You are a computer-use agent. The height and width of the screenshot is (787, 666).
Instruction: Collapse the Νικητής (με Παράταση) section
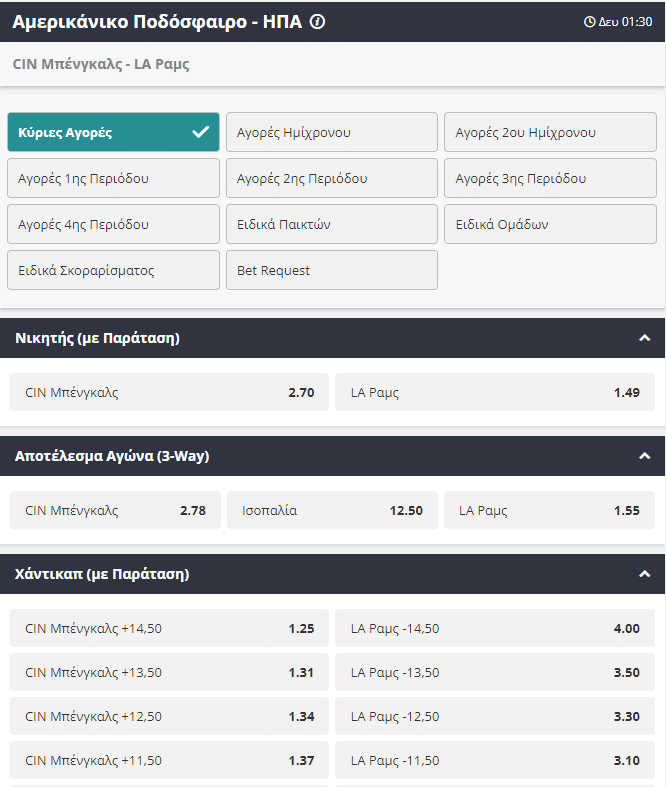[x=644, y=338]
